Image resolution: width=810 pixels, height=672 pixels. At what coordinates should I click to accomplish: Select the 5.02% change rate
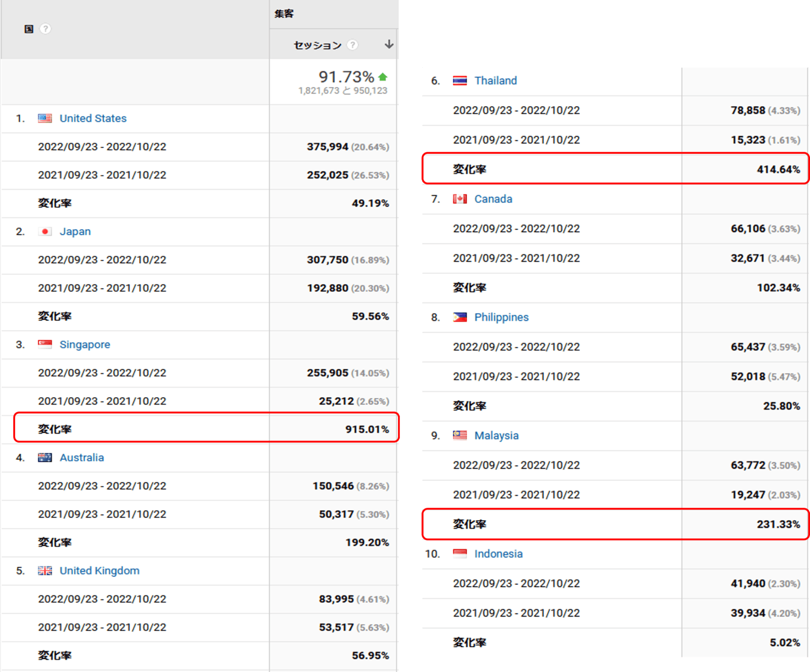(x=785, y=643)
